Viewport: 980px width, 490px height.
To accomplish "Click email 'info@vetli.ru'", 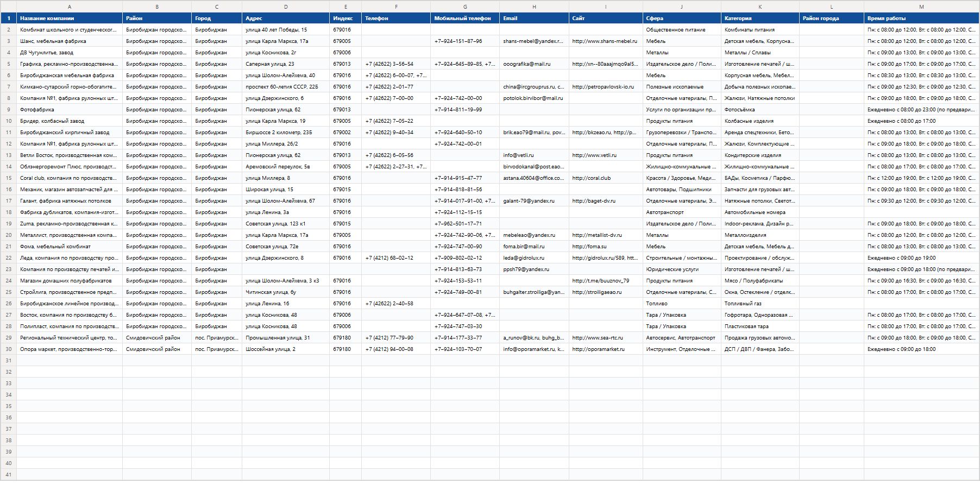I will [534, 155].
